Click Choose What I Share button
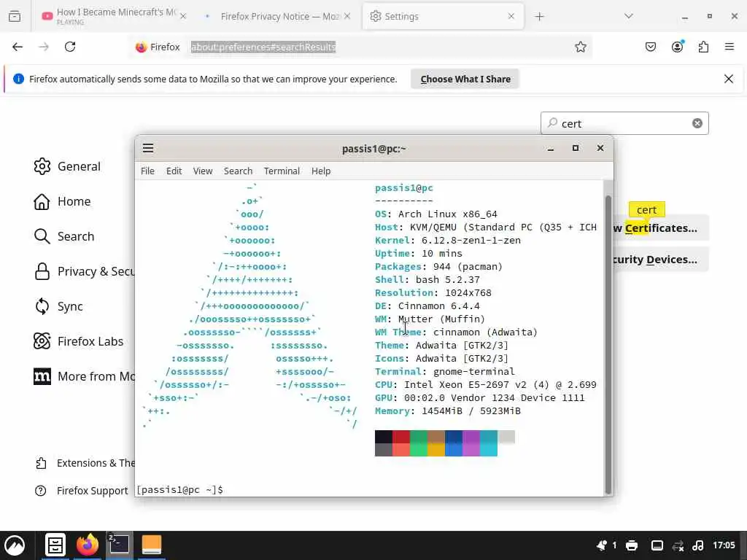This screenshot has width=747, height=560. click(465, 79)
